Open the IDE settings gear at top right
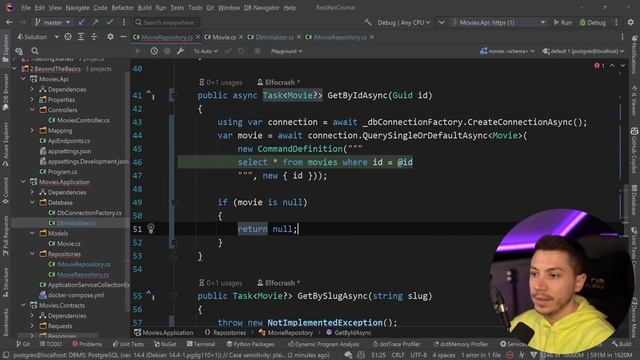The image size is (640, 360). [631, 22]
